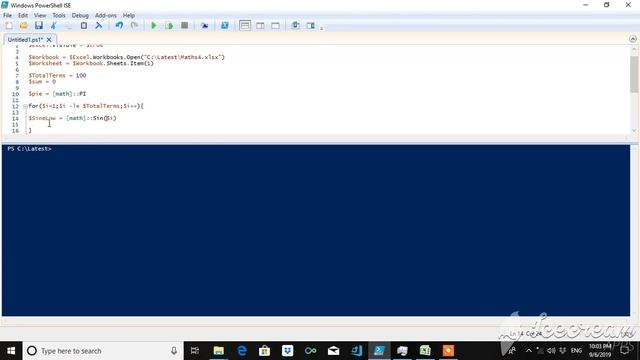Collapse the script pane with the round arrow

point(633,39)
